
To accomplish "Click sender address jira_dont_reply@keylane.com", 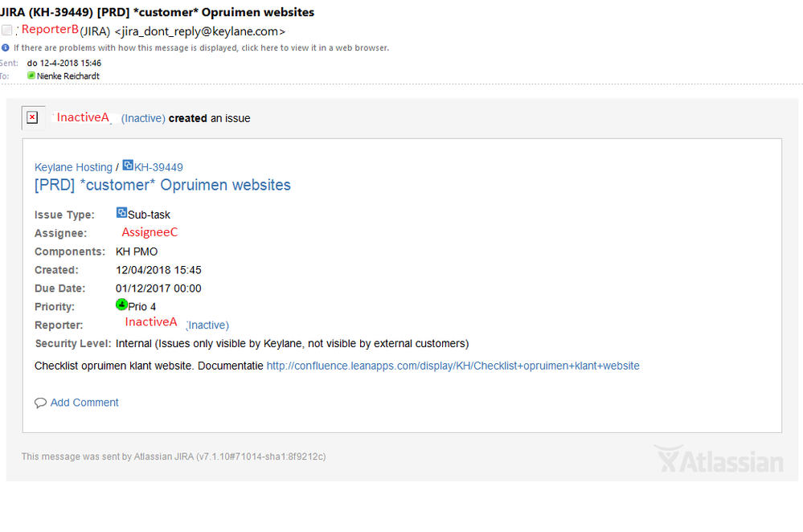I will pyautogui.click(x=199, y=31).
